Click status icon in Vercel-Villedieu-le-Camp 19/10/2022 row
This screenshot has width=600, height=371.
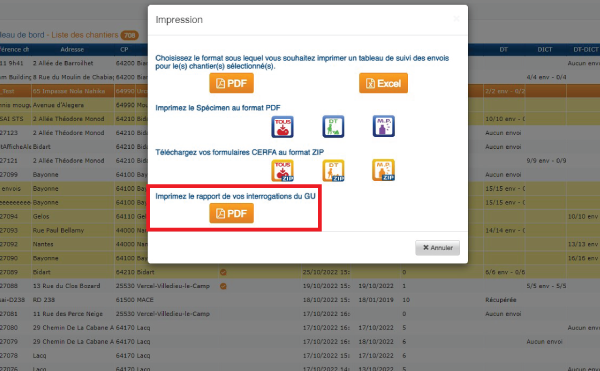point(223,286)
